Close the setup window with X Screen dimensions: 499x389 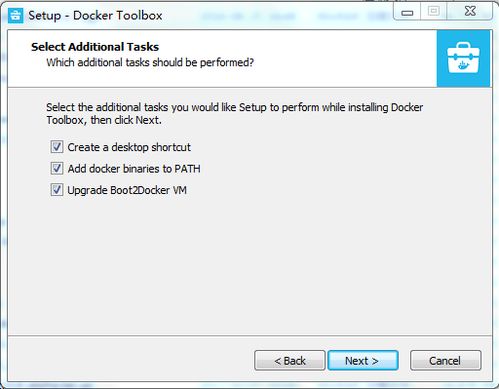(x=470, y=12)
